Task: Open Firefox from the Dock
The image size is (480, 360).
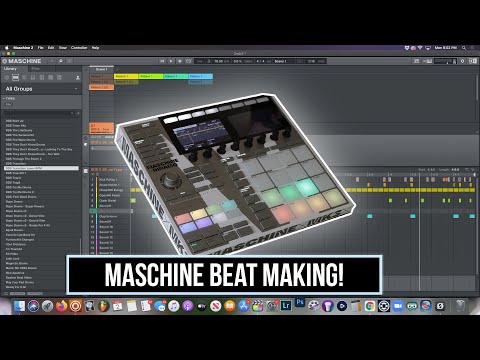Action: coord(61,306)
